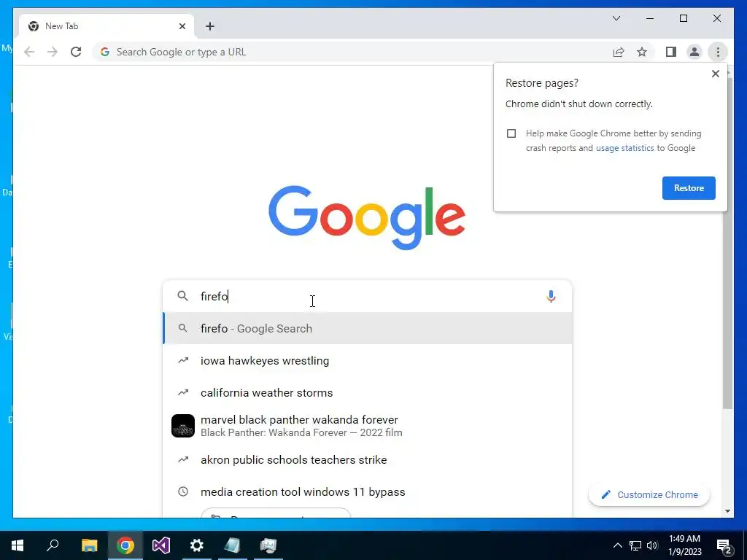Click the Google logo
Image resolution: width=747 pixels, height=560 pixels.
pyautogui.click(x=366, y=218)
